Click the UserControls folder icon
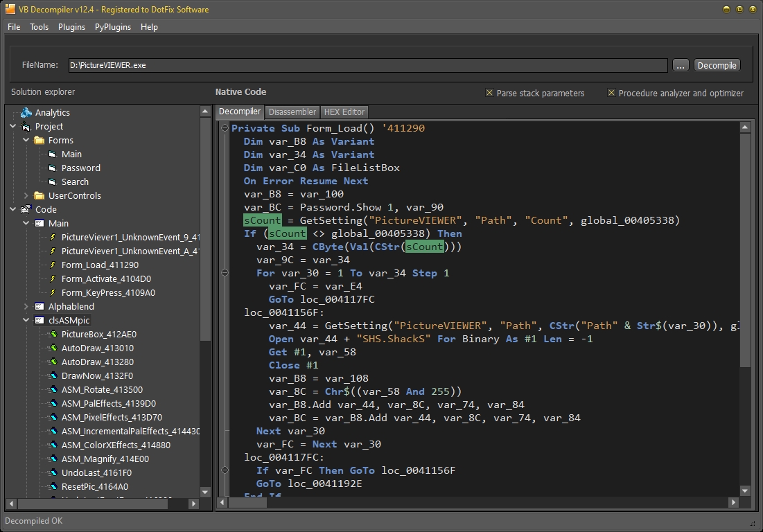Screen dimensions: 763x532 pos(40,195)
